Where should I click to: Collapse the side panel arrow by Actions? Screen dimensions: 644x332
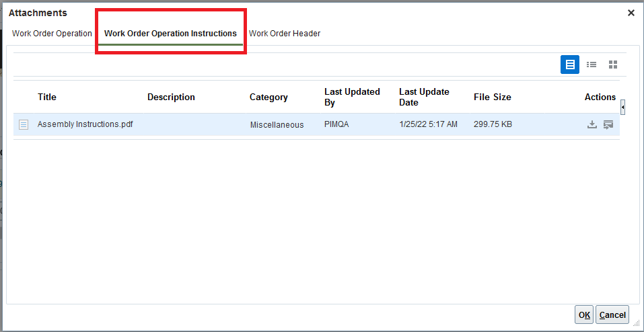[x=623, y=107]
